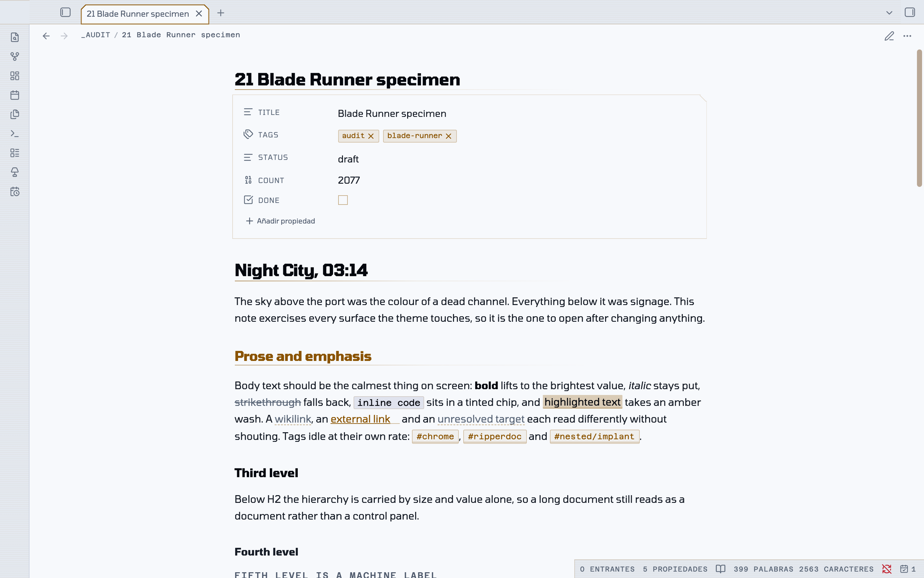Remove the audit tag
Image resolution: width=924 pixels, height=578 pixels.
371,136
